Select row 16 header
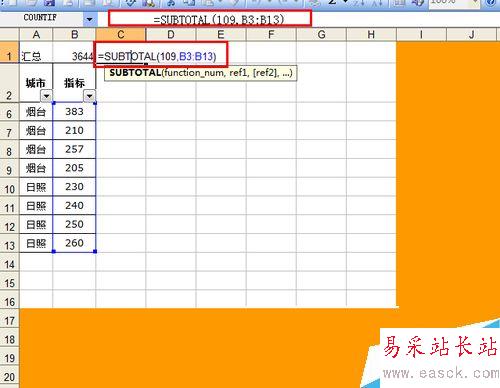This screenshot has width=500, height=388. coord(10,300)
